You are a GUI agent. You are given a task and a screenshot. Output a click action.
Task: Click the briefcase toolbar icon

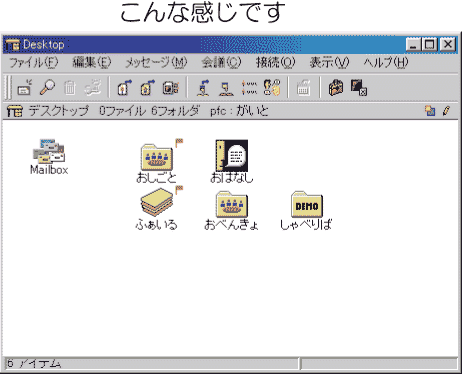point(336,88)
